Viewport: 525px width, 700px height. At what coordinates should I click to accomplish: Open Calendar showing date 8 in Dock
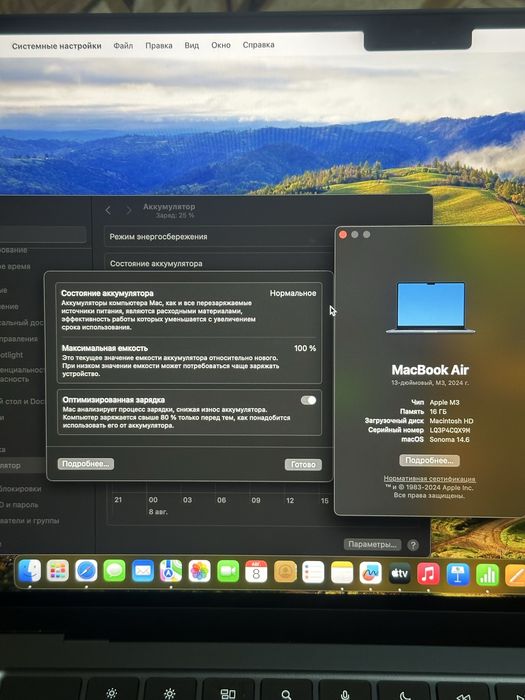256,572
